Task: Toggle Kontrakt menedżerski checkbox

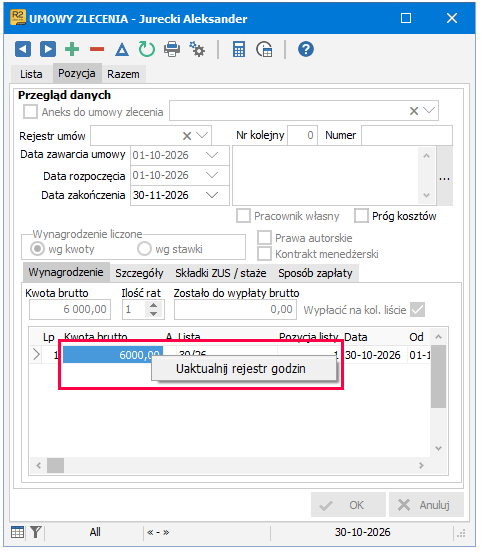Action: [x=264, y=254]
